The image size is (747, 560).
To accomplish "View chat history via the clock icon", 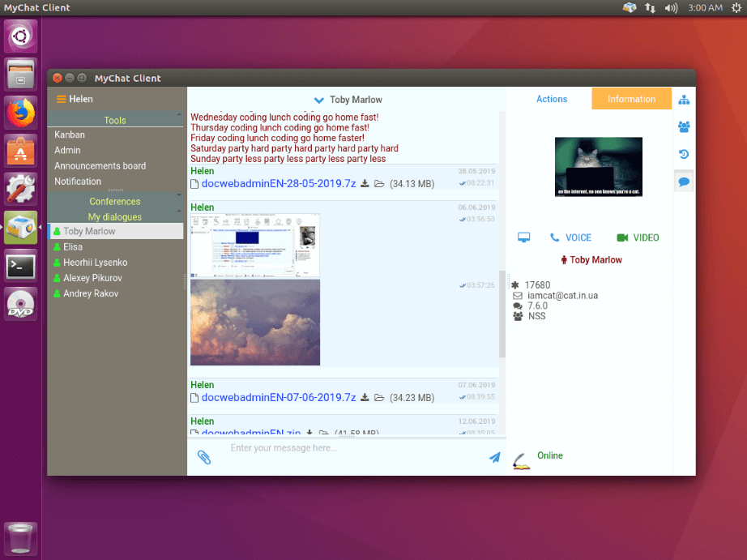I will point(683,154).
